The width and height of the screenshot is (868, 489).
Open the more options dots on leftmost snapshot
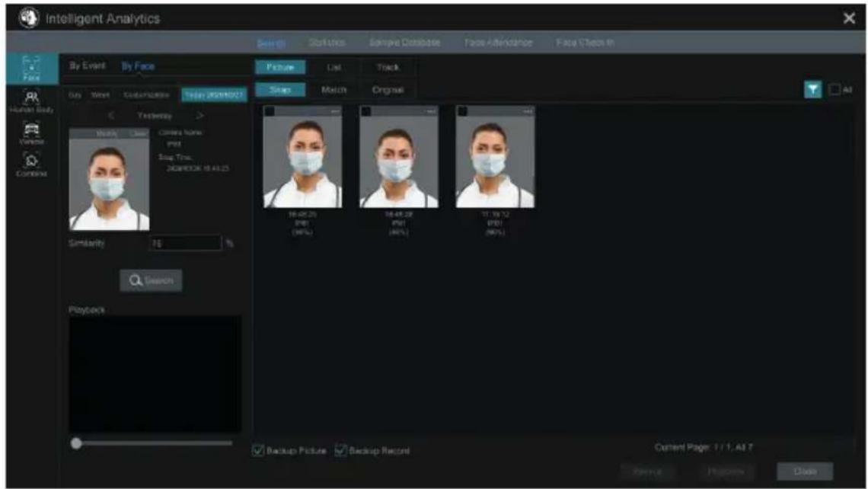335,111
